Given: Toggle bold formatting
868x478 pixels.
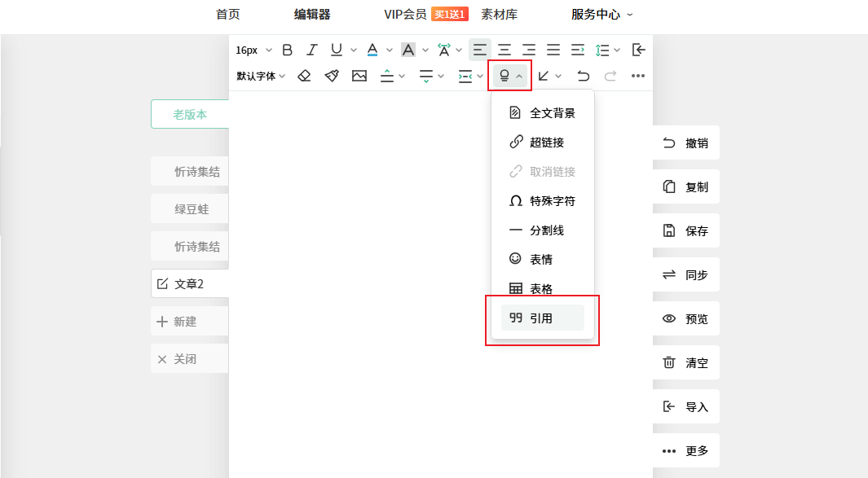Looking at the screenshot, I should (288, 50).
